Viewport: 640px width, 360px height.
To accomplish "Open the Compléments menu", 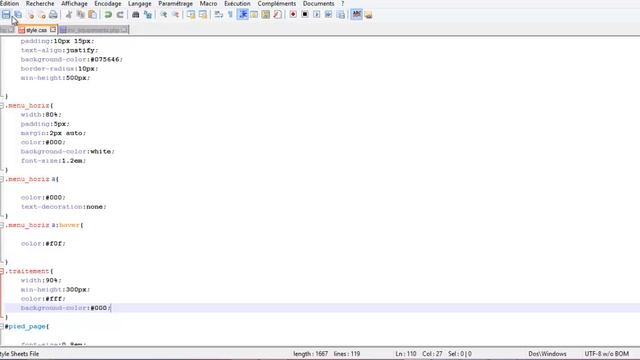I will (x=277, y=3).
